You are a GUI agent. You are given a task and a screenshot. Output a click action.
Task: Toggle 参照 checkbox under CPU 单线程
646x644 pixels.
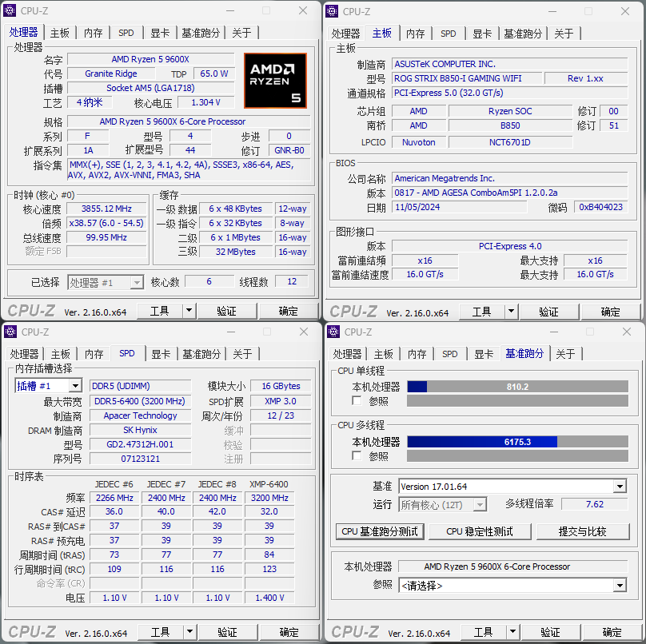[357, 400]
